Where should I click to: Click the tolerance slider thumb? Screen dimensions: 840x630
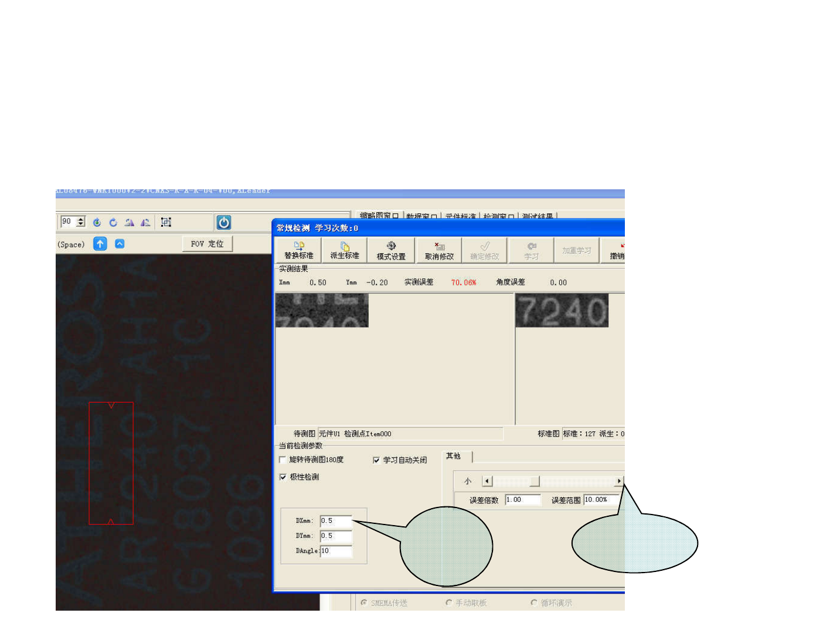[x=535, y=481]
